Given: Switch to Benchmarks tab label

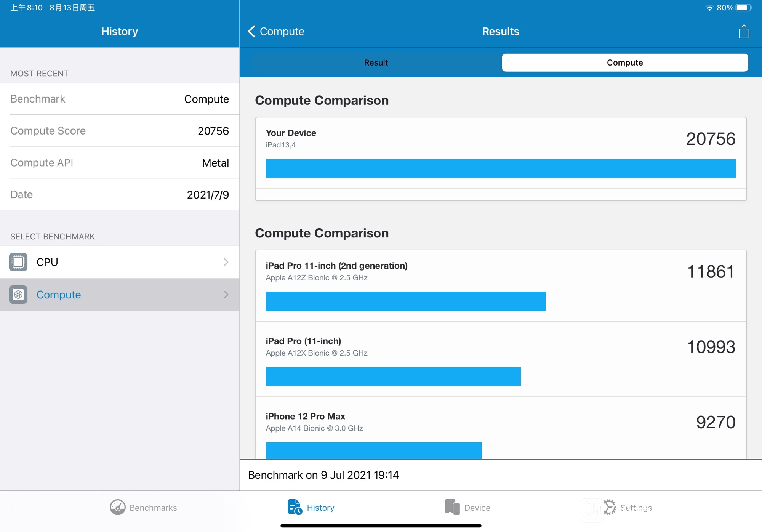Looking at the screenshot, I should pos(153,508).
